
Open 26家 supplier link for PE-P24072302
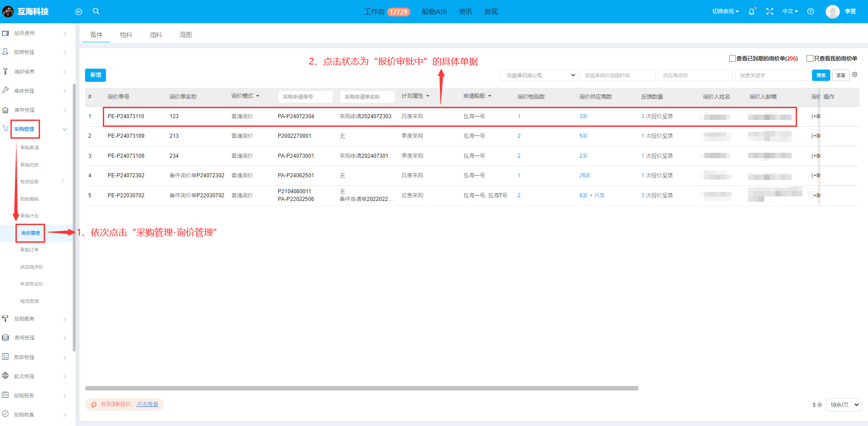[585, 175]
